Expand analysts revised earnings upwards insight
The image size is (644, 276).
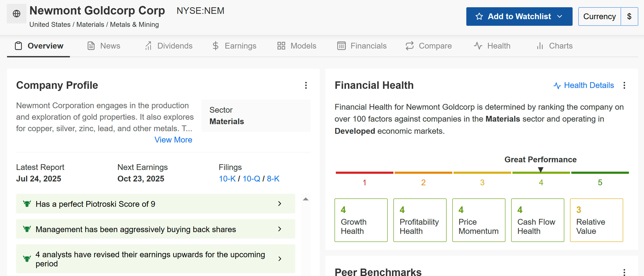pos(279,259)
